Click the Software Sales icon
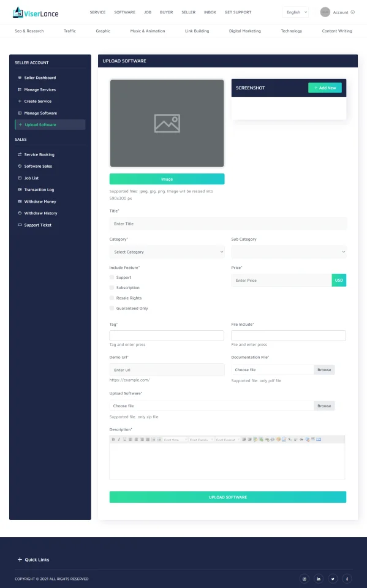This screenshot has width=367, height=588. pos(20,166)
